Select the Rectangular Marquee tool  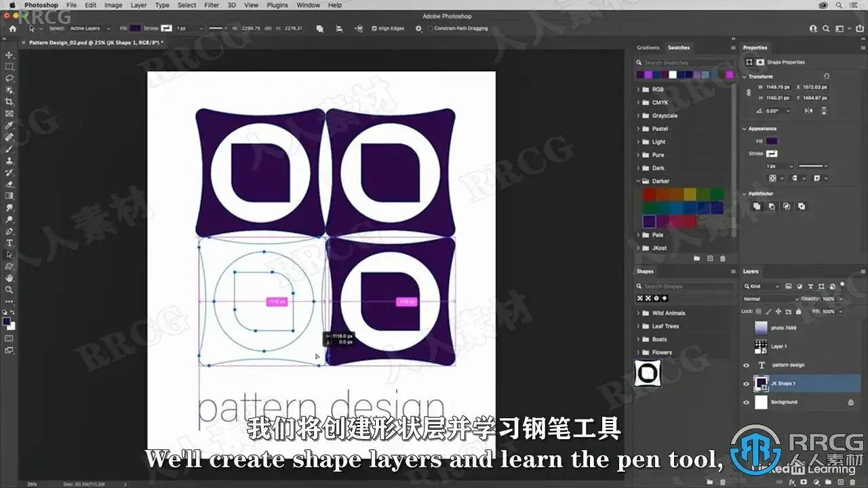9,66
